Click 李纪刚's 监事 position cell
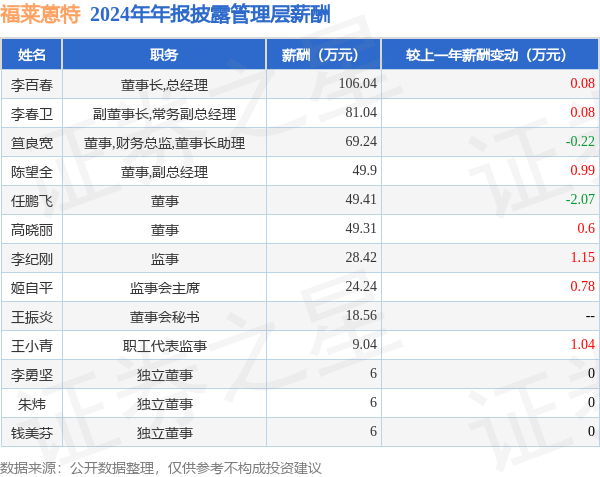This screenshot has height=477, width=600. point(164,259)
